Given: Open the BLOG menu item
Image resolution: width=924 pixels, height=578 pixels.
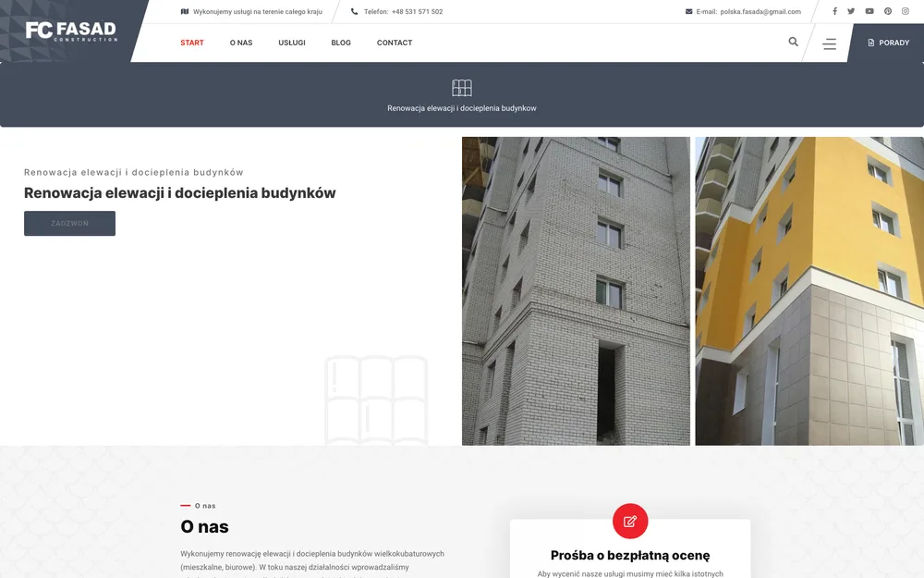Looking at the screenshot, I should (341, 43).
